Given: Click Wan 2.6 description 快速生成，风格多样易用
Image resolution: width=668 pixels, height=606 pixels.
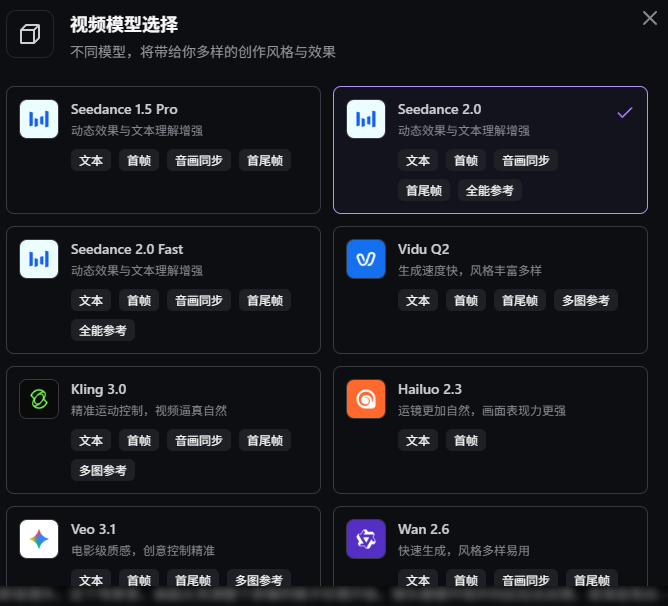Looking at the screenshot, I should coord(464,550).
